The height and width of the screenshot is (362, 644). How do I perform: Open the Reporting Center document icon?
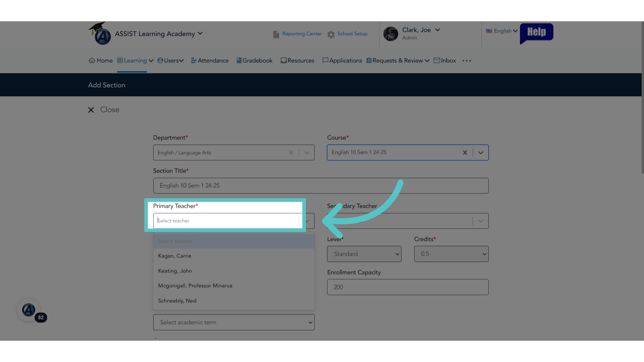coord(276,34)
